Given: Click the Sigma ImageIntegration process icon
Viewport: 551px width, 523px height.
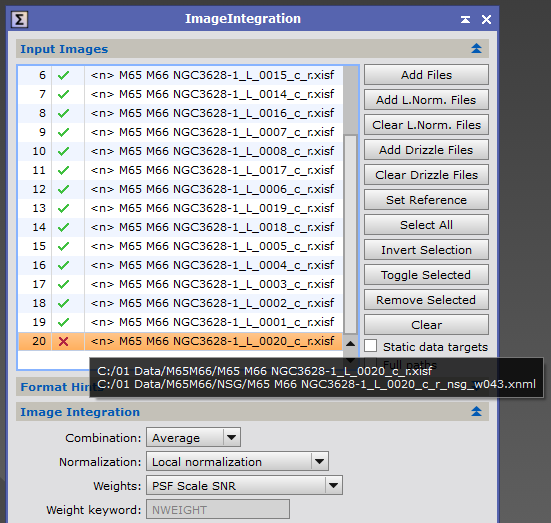Looking at the screenshot, I should 19,19.
